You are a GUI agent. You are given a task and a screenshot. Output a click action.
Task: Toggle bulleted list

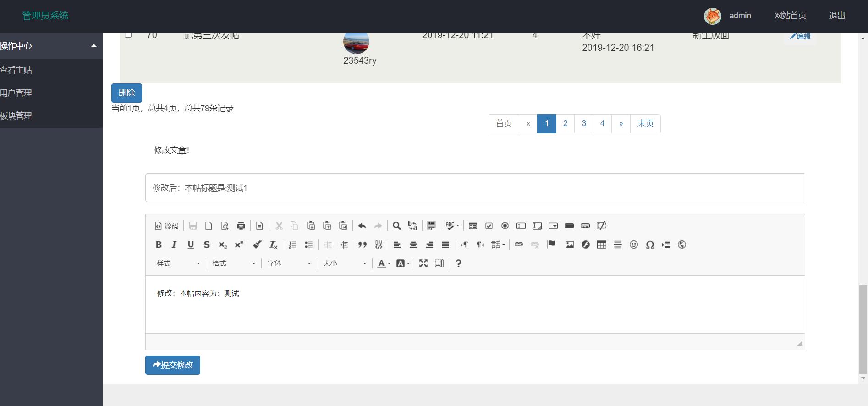tap(308, 245)
